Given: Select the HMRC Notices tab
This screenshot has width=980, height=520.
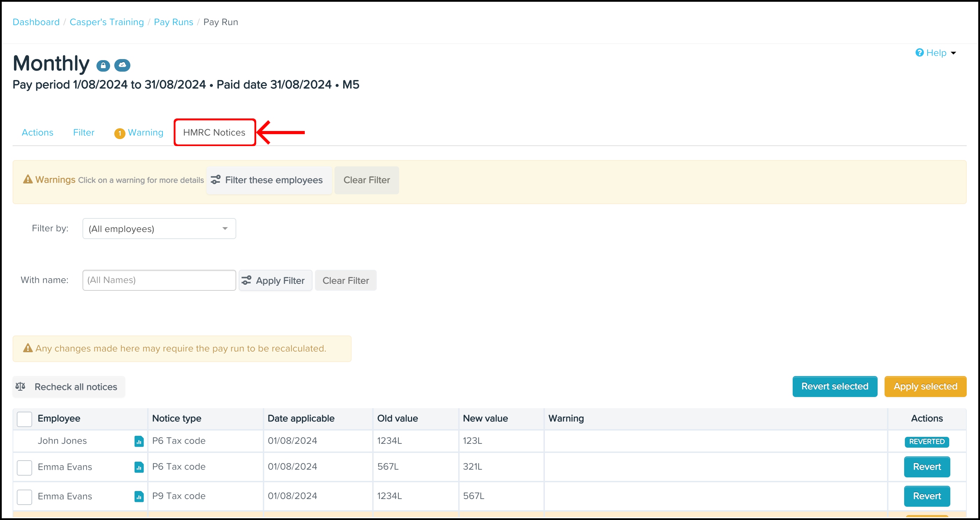Looking at the screenshot, I should tap(214, 132).
